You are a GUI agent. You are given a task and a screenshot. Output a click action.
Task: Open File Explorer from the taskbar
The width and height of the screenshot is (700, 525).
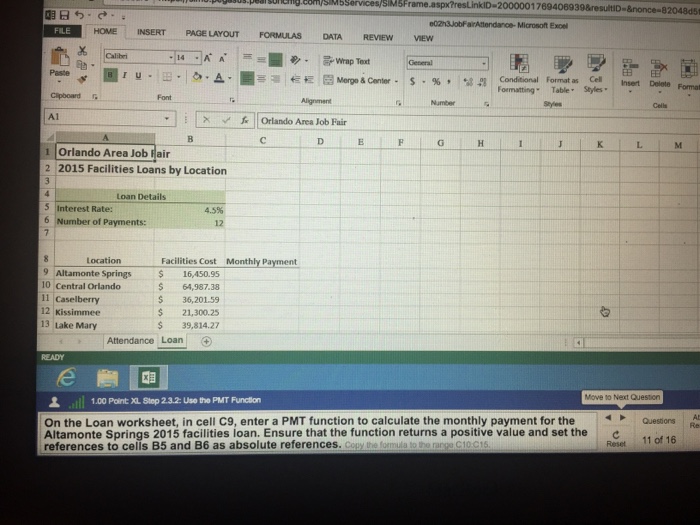coord(108,378)
